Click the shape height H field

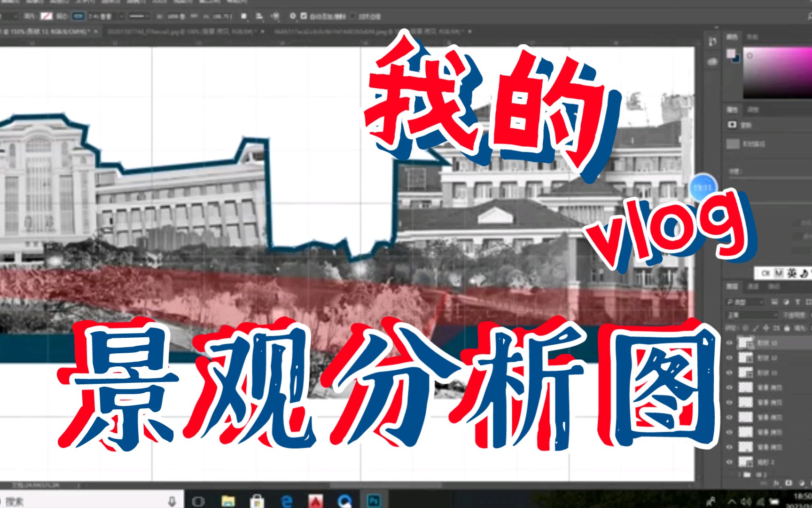tap(222, 16)
